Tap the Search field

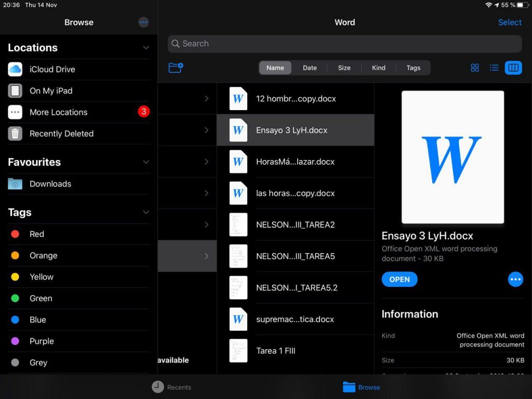[x=344, y=44]
